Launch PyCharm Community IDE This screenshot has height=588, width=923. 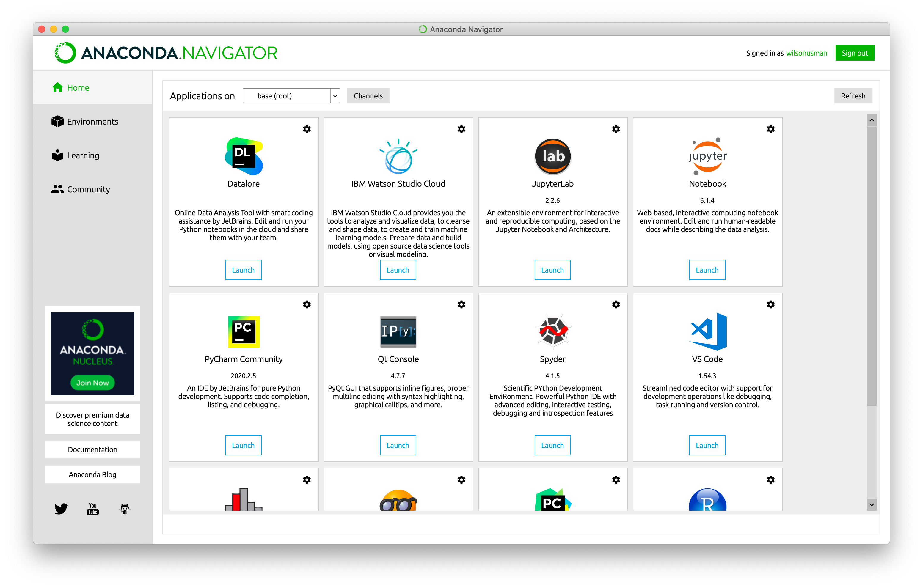coord(243,445)
